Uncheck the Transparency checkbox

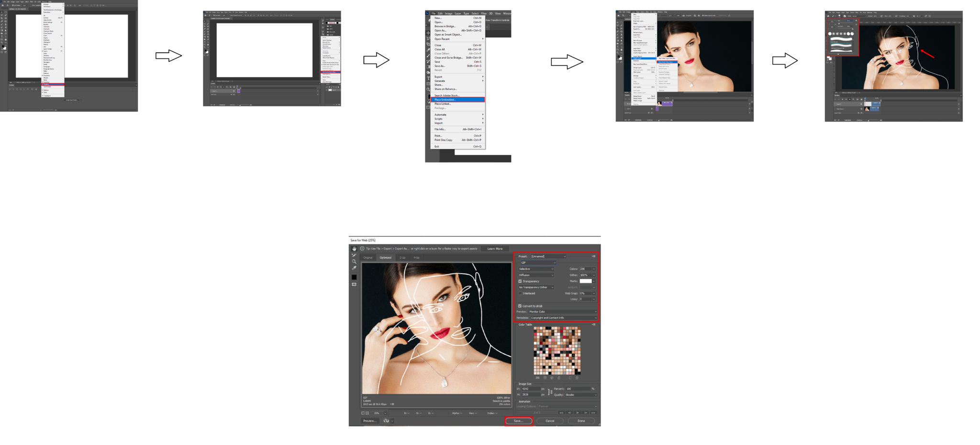[x=520, y=281]
